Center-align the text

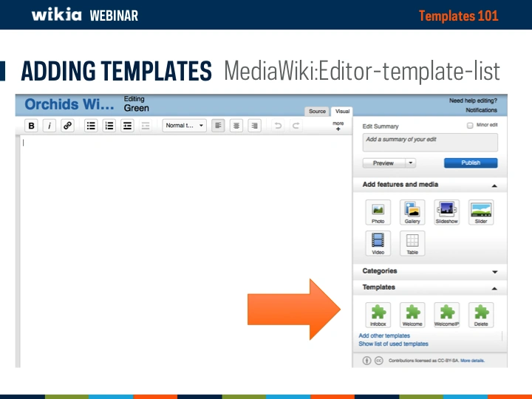(236, 126)
